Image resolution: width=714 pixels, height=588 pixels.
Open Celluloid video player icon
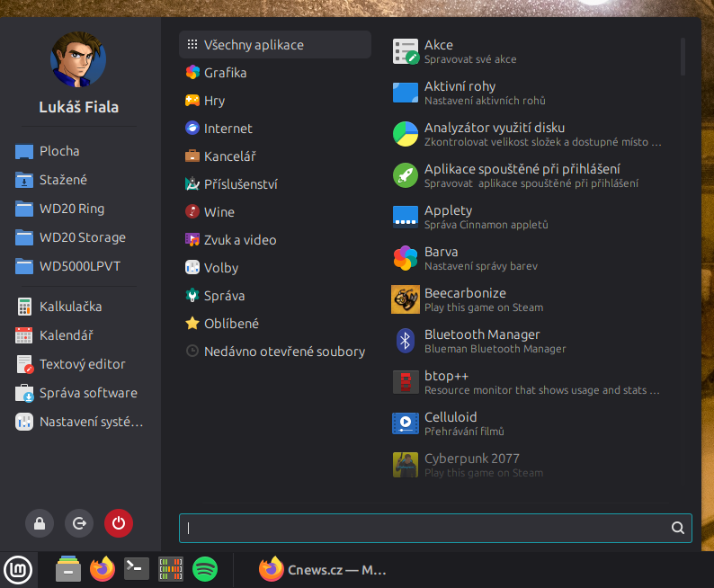pyautogui.click(x=406, y=423)
